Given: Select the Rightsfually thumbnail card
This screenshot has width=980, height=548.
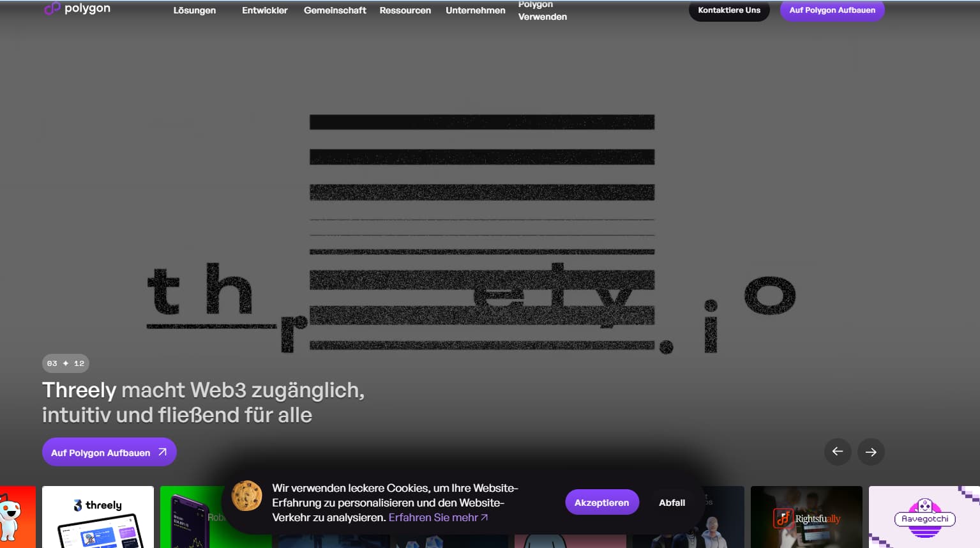Looking at the screenshot, I should 806,517.
